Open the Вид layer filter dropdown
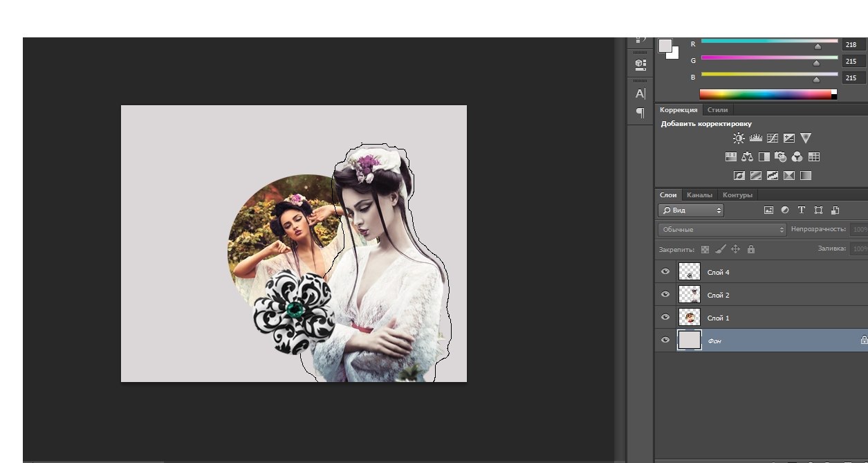The height and width of the screenshot is (463, 868). coord(690,210)
